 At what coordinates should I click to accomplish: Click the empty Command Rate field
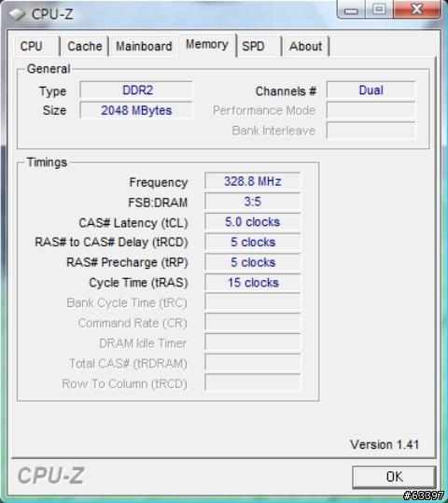coord(253,323)
